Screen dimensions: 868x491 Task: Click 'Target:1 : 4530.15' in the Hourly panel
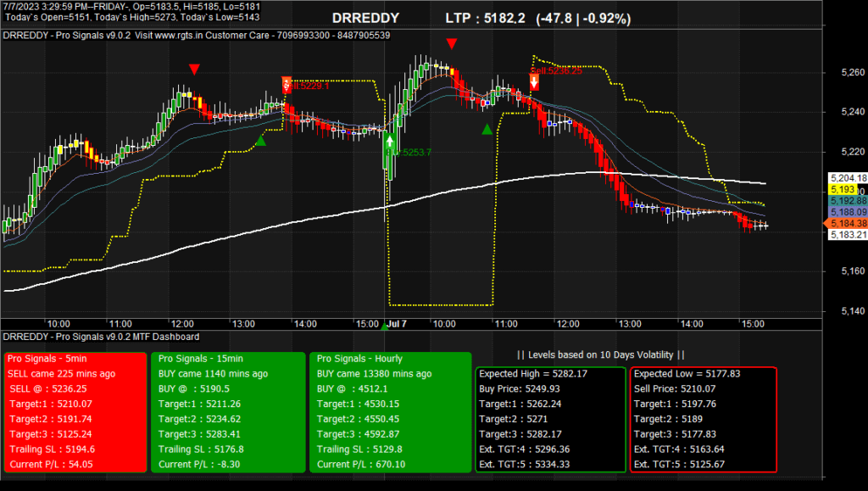pos(358,405)
